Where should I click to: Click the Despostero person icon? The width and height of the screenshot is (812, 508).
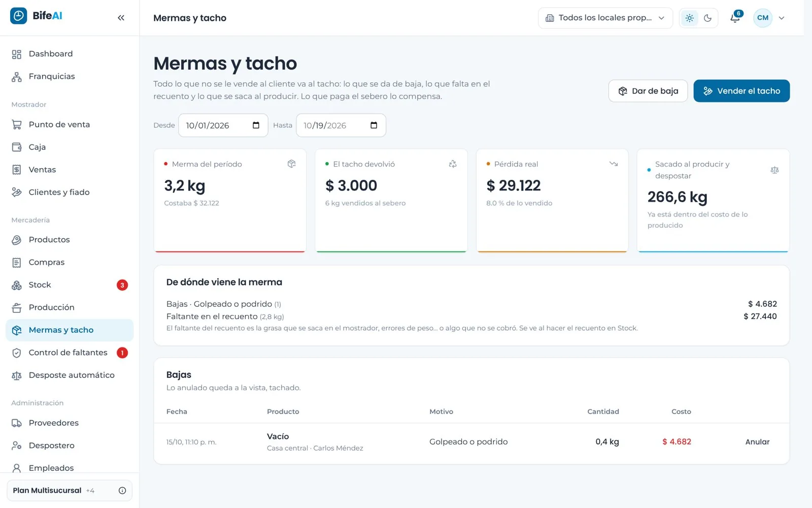click(x=17, y=446)
